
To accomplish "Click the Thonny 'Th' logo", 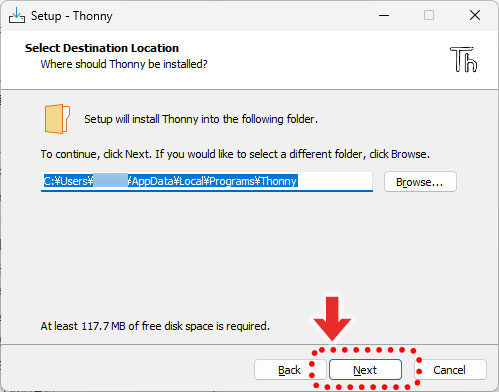I will point(464,60).
